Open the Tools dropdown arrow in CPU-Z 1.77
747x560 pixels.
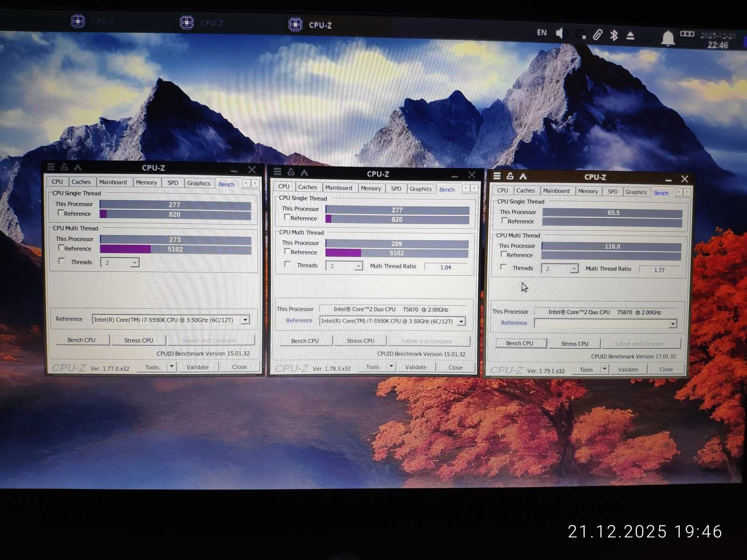171,367
